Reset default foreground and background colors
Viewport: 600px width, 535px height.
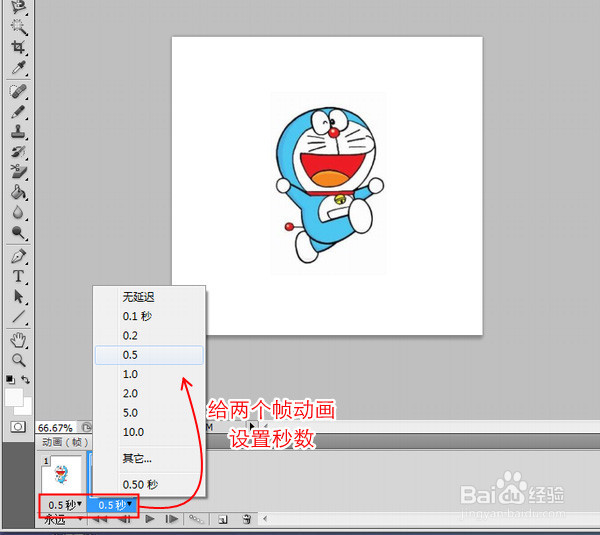(10, 380)
